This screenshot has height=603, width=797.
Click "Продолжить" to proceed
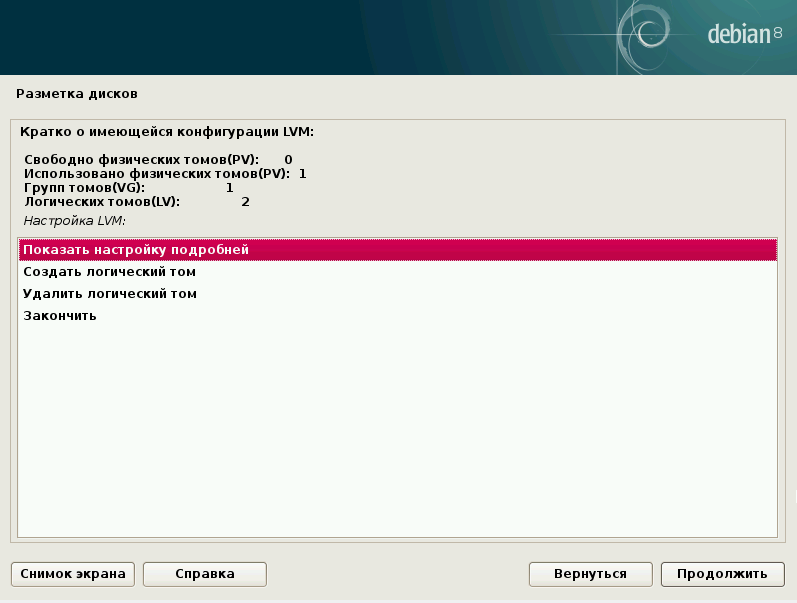point(722,573)
